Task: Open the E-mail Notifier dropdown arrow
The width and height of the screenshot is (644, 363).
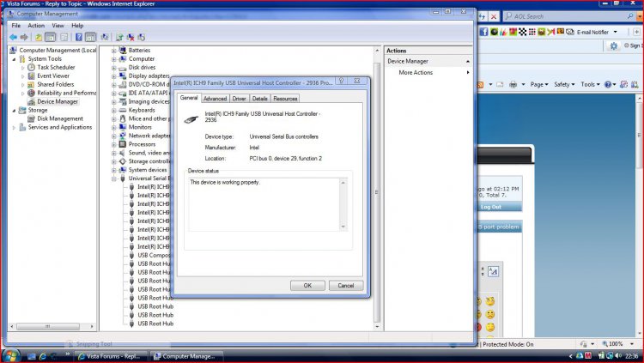Action: point(616,32)
